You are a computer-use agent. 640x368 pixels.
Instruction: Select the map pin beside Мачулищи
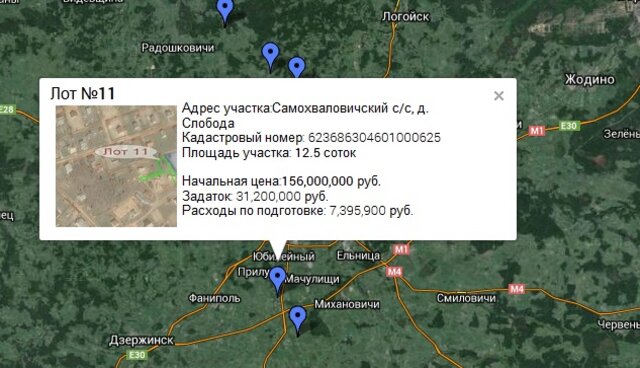(x=278, y=281)
